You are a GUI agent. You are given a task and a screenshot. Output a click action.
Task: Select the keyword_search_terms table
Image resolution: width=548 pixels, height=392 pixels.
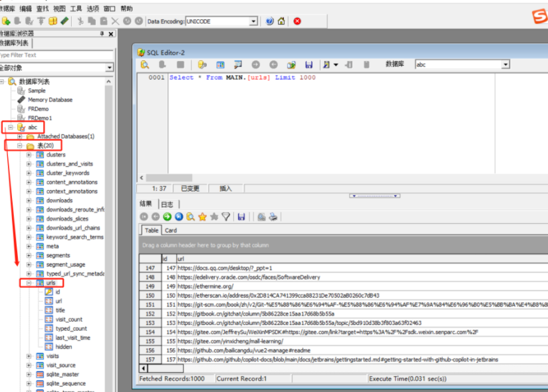(x=74, y=237)
